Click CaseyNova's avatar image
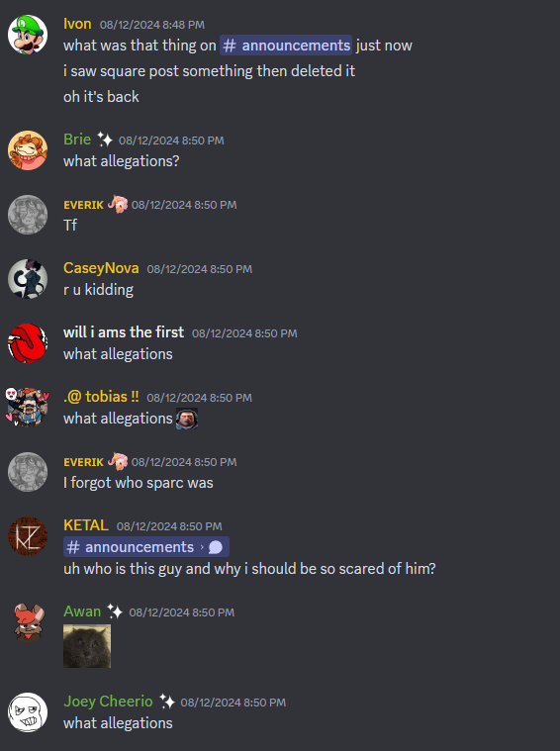Screen dimensions: 560x751 click(28, 279)
